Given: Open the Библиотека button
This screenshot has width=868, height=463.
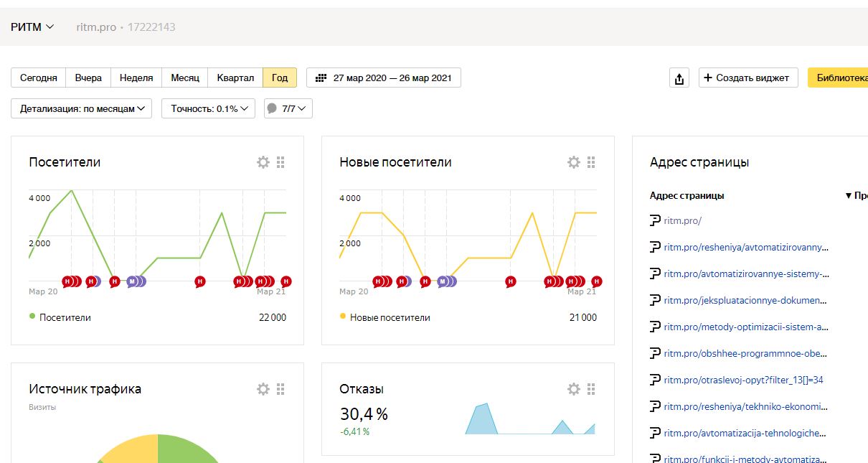Looking at the screenshot, I should coord(838,78).
